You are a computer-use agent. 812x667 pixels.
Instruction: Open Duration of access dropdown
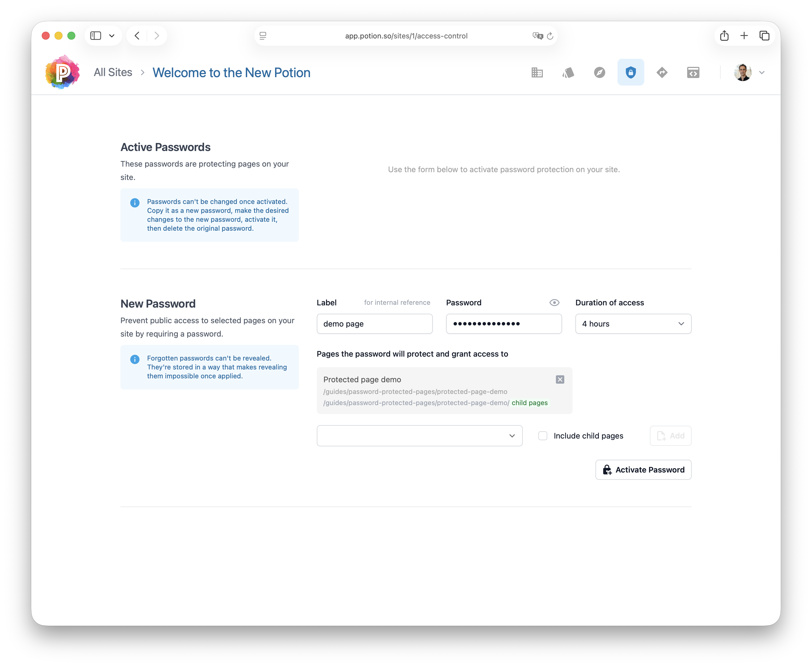tap(633, 324)
